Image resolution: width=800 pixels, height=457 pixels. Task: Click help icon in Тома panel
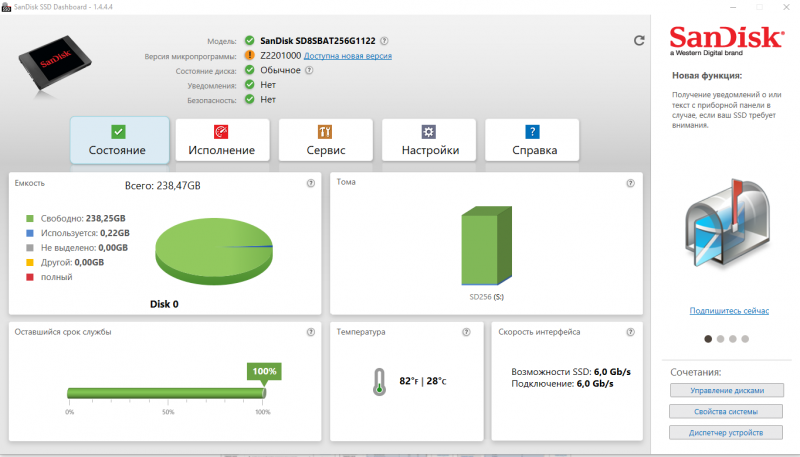pyautogui.click(x=631, y=183)
